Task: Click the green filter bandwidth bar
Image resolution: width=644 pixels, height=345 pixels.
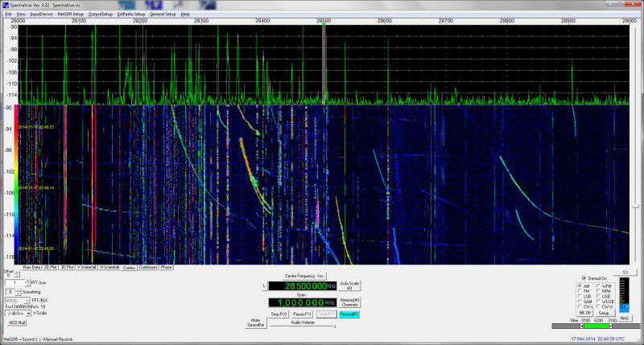Action: point(596,327)
